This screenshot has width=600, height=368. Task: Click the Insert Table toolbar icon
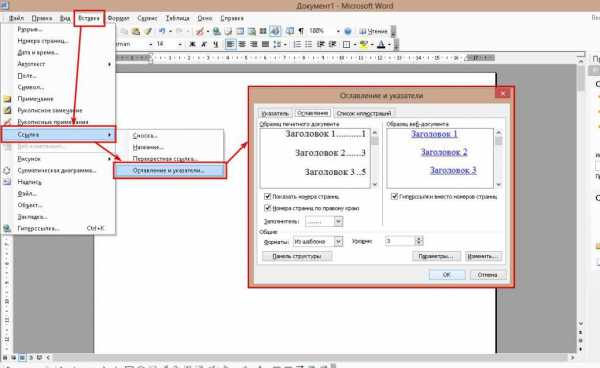coord(240,31)
